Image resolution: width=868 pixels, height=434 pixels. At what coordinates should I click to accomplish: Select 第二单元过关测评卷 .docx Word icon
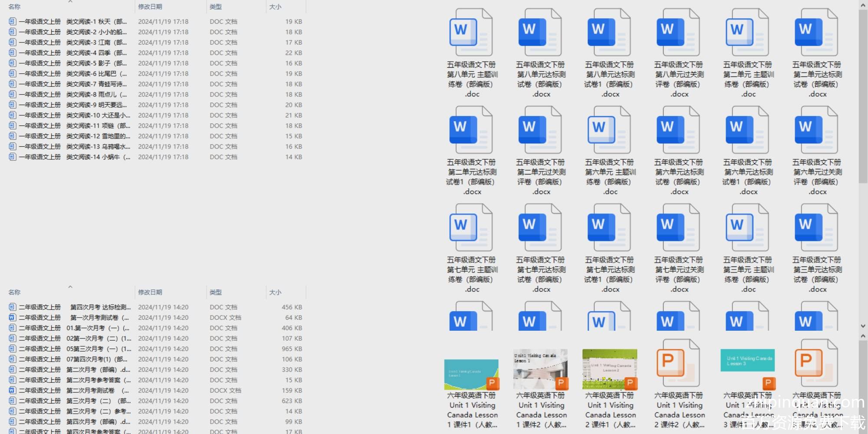[540, 130]
